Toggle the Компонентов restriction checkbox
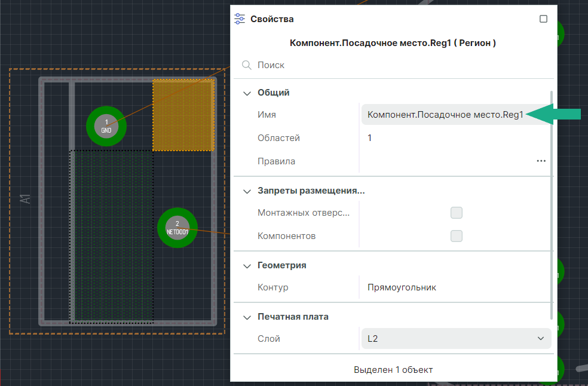This screenshot has height=386, width=588. click(457, 236)
